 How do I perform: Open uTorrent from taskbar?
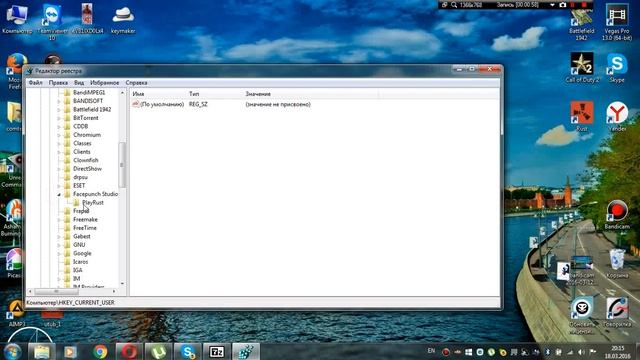pyautogui.click(x=158, y=351)
